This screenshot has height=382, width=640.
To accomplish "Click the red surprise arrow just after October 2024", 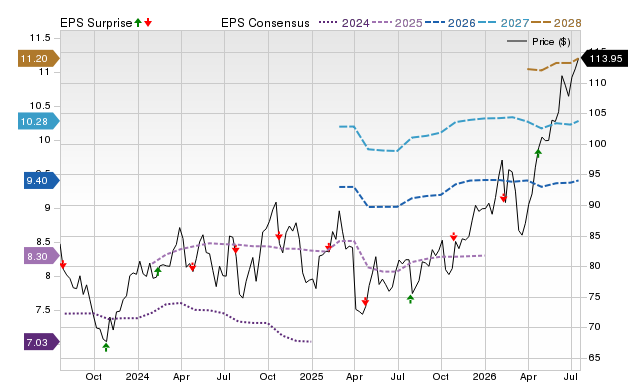I will pyautogui.click(x=279, y=236).
